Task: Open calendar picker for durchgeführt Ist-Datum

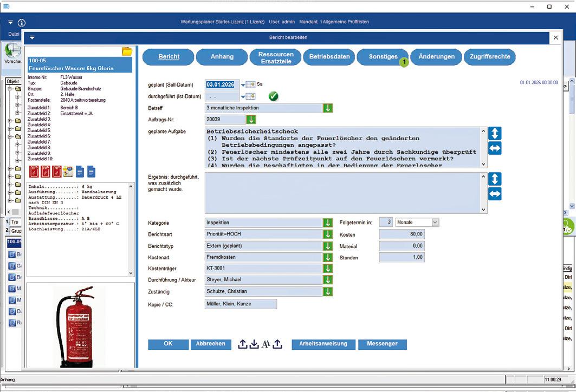Action: click(x=250, y=96)
